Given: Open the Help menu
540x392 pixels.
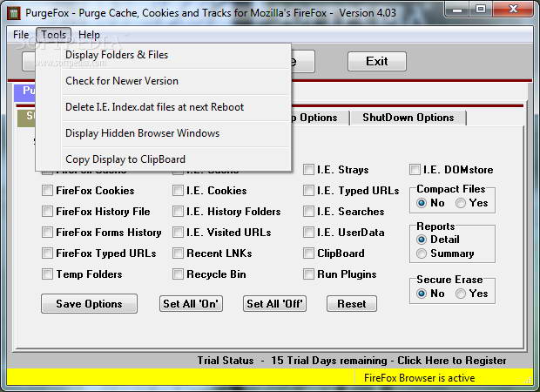Looking at the screenshot, I should click(x=89, y=35).
